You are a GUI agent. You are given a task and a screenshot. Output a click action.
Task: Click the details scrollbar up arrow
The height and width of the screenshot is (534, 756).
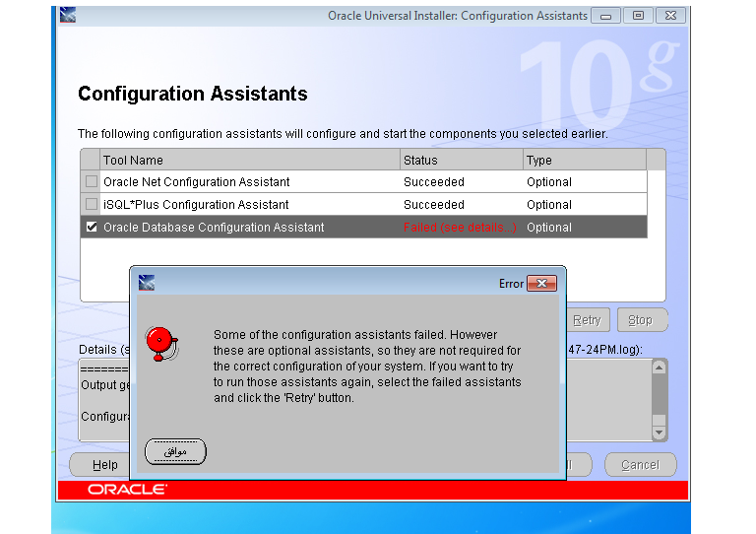coord(659,367)
